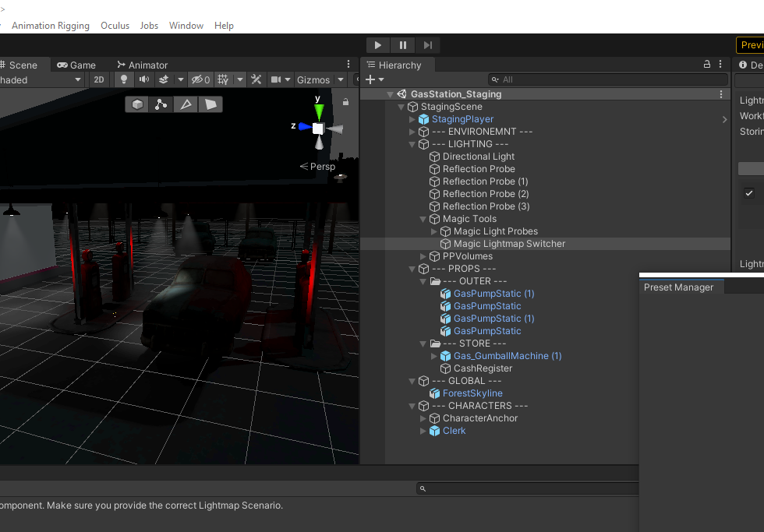Screen dimensions: 764x532
Task: Open the scene visibility eye toggle
Action: click(x=197, y=79)
